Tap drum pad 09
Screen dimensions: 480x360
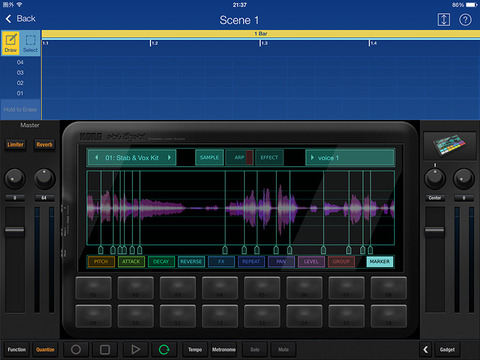pyautogui.click(x=93, y=316)
